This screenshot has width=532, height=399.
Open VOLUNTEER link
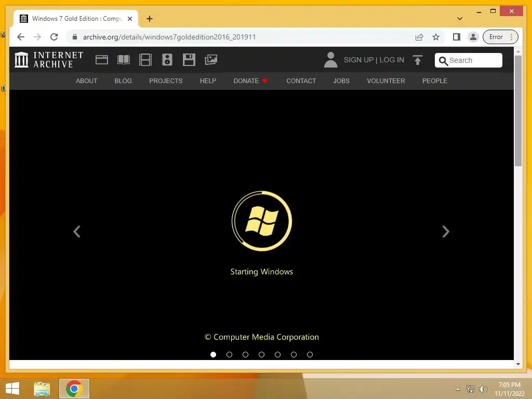pyautogui.click(x=386, y=81)
